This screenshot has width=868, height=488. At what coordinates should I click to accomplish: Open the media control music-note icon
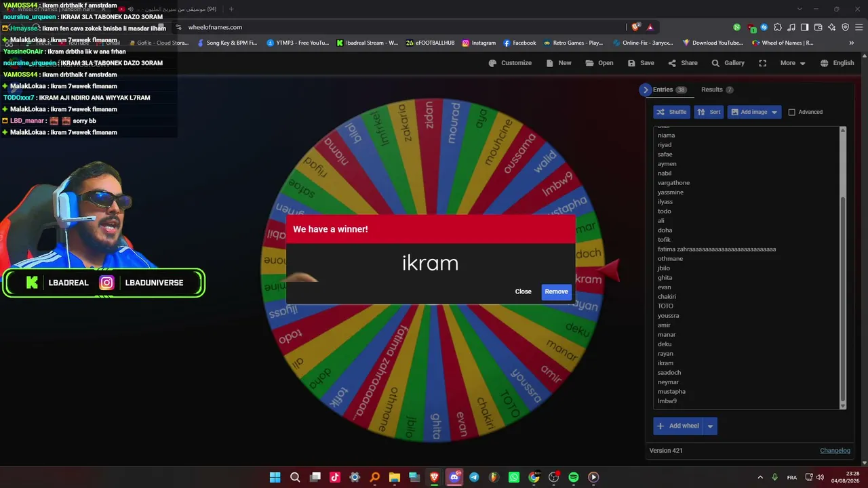[x=791, y=27]
